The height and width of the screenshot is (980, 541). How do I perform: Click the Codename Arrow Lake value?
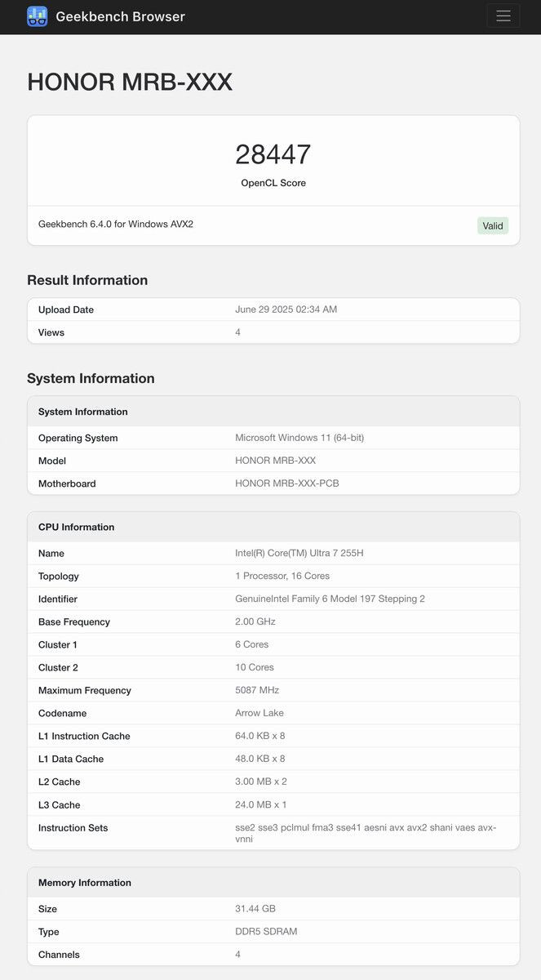[x=259, y=713]
